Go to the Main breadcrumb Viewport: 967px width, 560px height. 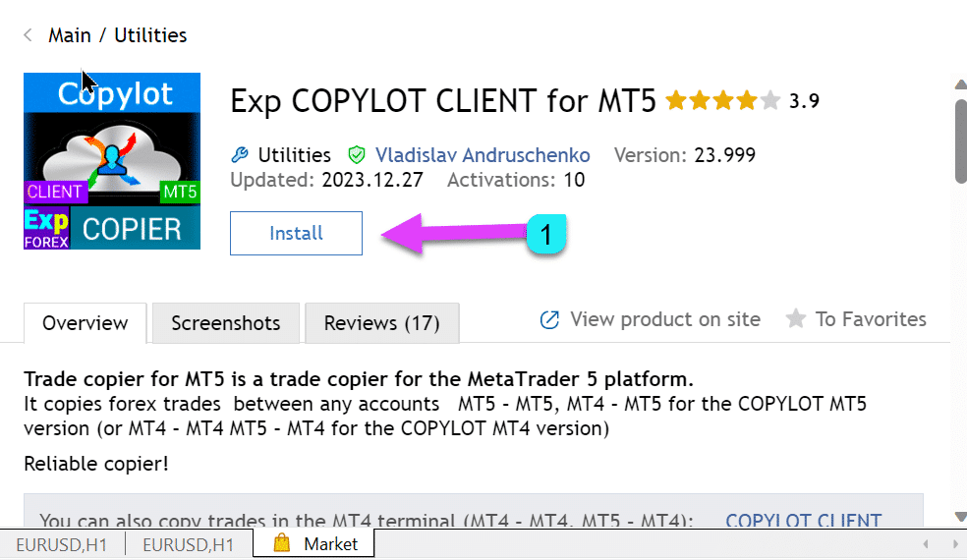click(x=70, y=35)
